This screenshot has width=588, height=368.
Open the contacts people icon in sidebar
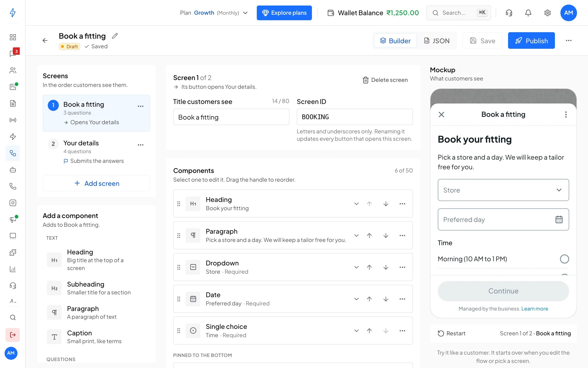pos(13,70)
